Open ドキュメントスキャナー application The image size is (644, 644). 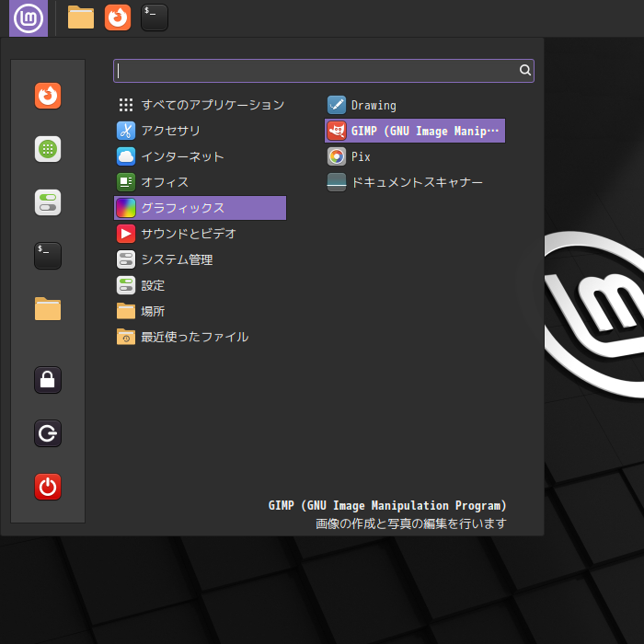tap(416, 182)
